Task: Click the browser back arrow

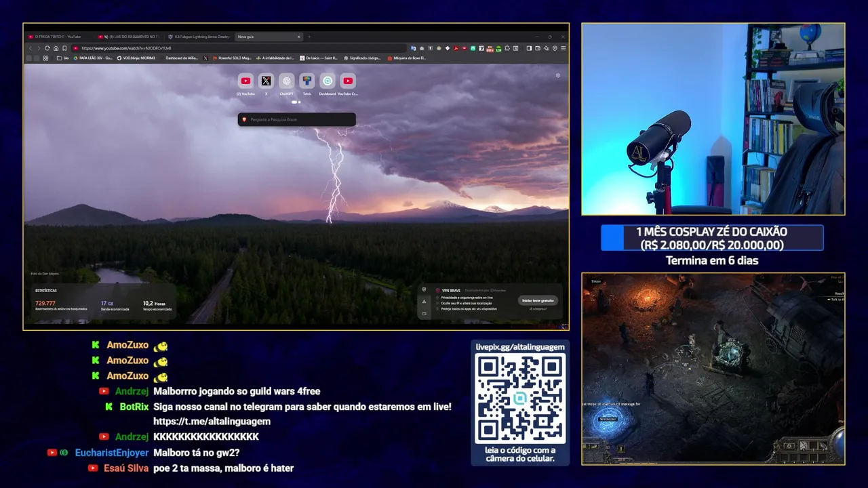Action: tap(30, 48)
